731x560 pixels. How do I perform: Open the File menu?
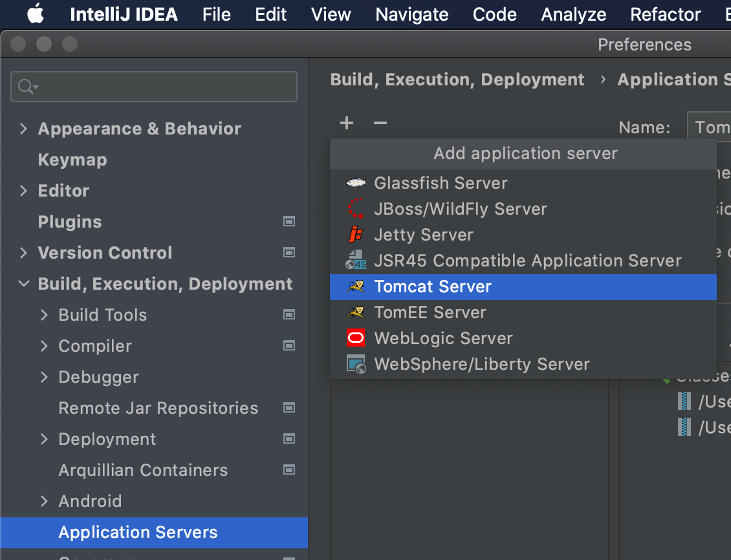tap(216, 14)
